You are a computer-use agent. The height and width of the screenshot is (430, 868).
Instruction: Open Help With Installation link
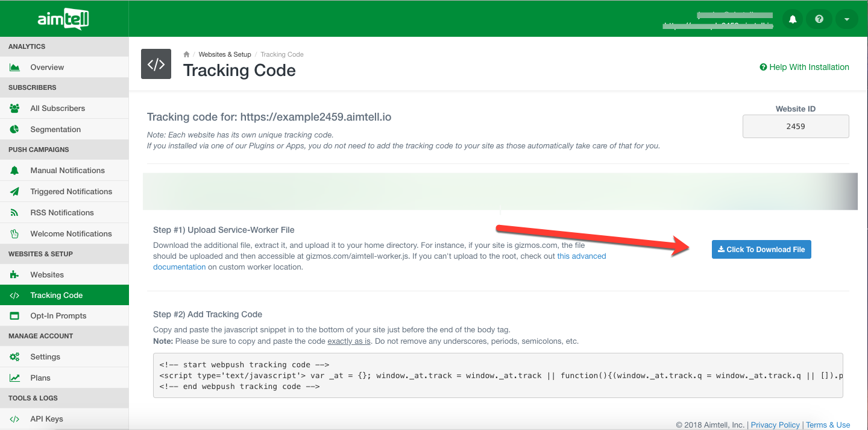[x=804, y=67]
